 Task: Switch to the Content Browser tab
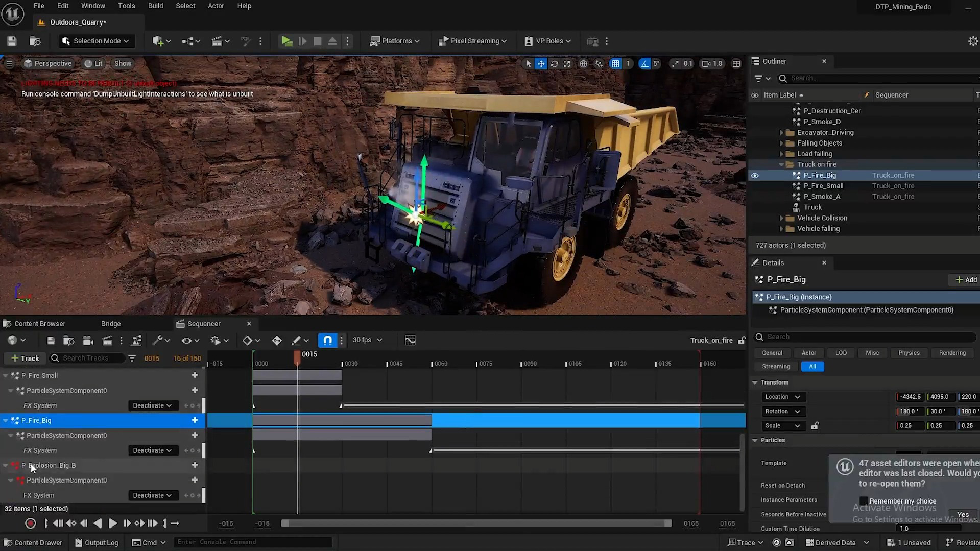pyautogui.click(x=39, y=324)
